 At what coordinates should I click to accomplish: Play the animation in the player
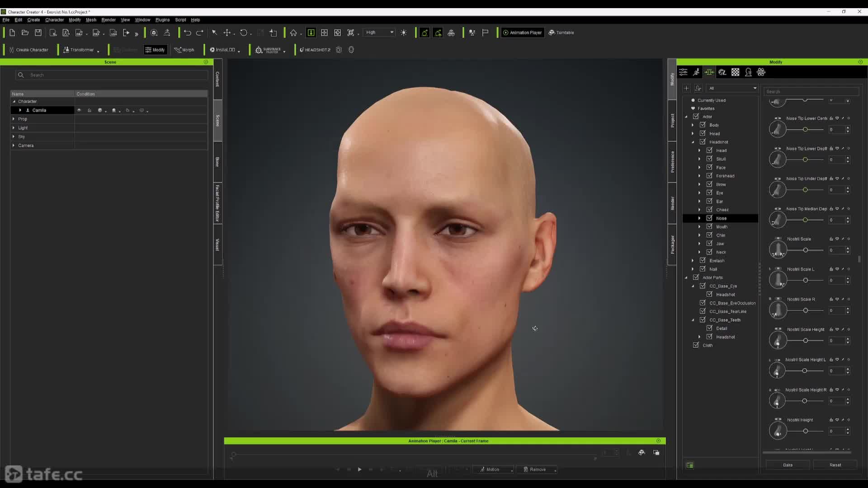359,469
